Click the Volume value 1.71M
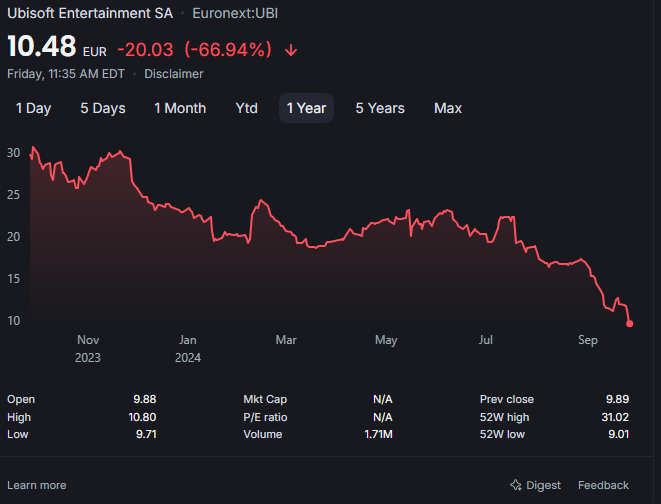Image resolution: width=661 pixels, height=504 pixels. click(378, 434)
